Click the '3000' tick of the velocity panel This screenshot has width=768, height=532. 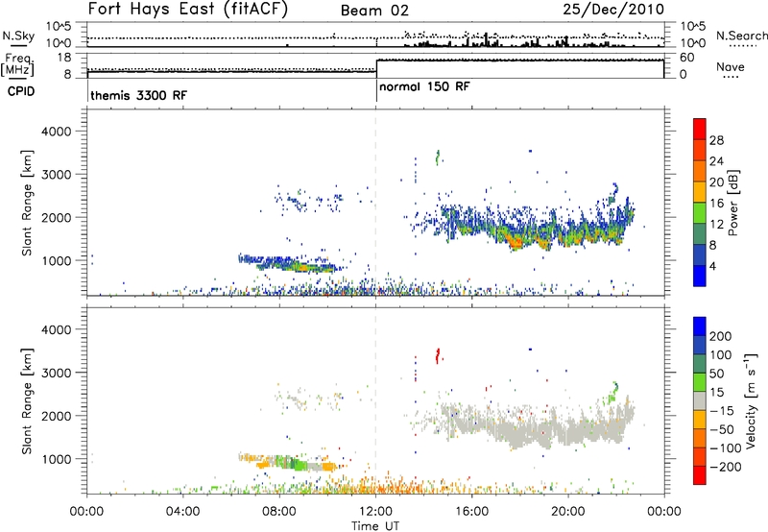(x=56, y=373)
